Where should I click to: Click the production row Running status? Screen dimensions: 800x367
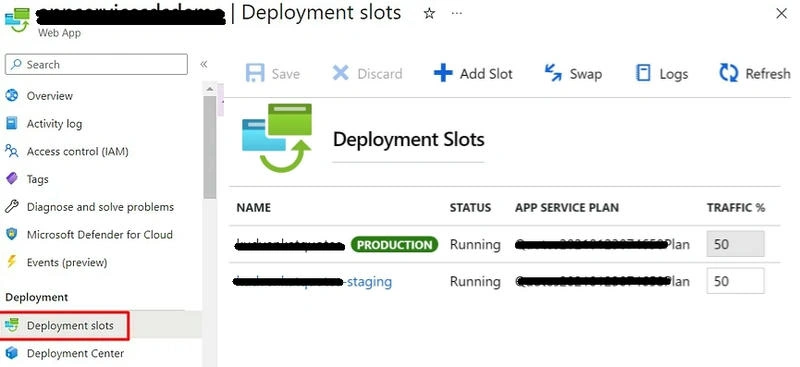[x=475, y=244]
